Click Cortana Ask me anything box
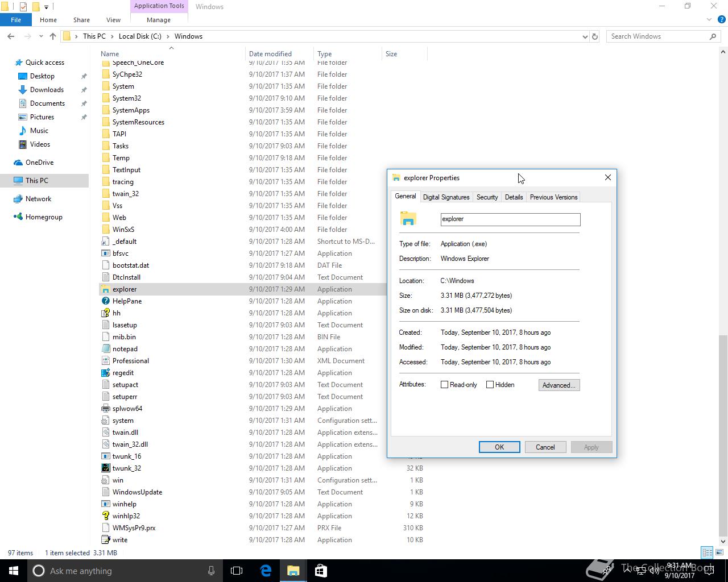This screenshot has height=582, width=728. coord(125,571)
